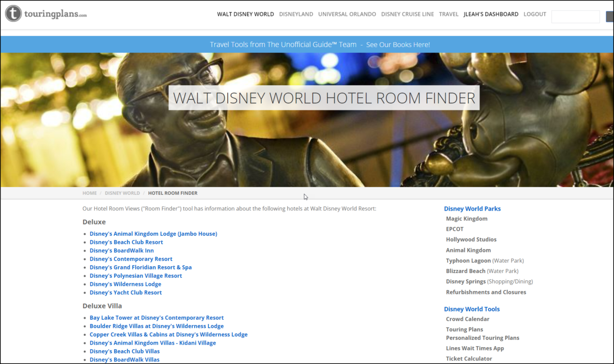
Task: Open the EPCOT sidebar link
Action: (x=454, y=229)
